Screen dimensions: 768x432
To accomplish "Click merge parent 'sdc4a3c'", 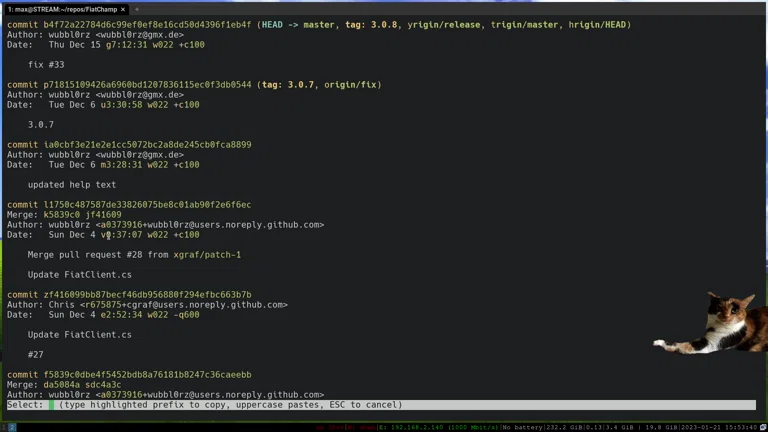I will (103, 384).
